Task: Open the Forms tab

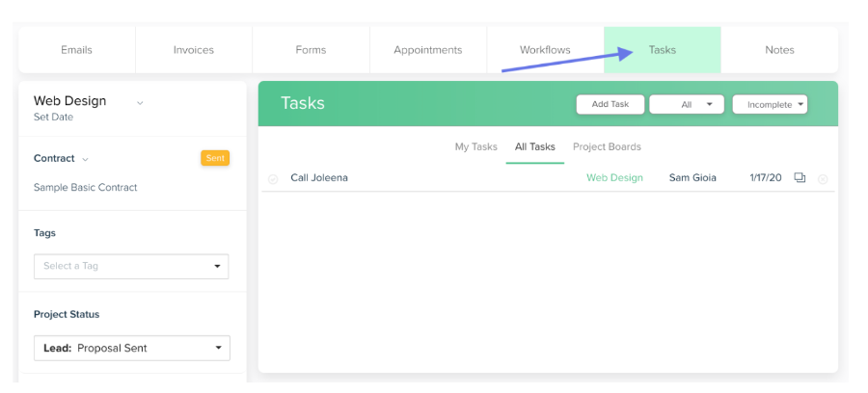Action: [x=311, y=50]
